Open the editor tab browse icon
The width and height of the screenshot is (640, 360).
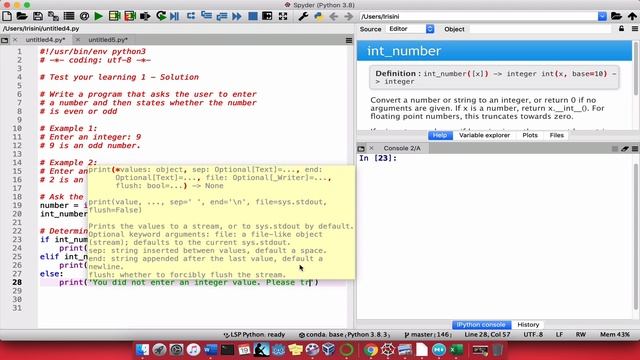pos(4,40)
